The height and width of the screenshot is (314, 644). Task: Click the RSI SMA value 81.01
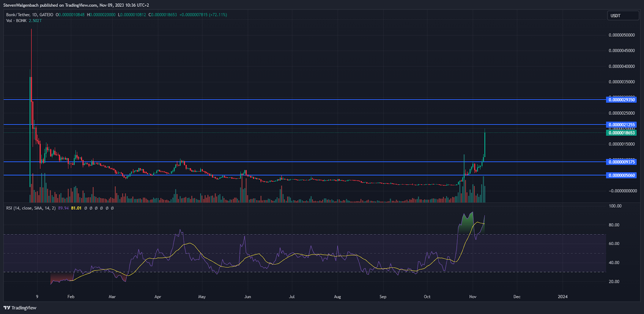point(76,208)
